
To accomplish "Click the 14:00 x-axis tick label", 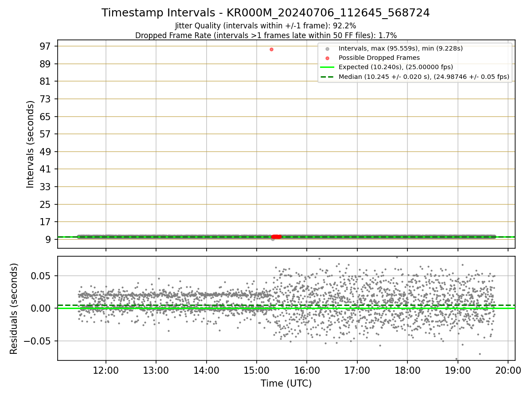I will [x=206, y=370].
